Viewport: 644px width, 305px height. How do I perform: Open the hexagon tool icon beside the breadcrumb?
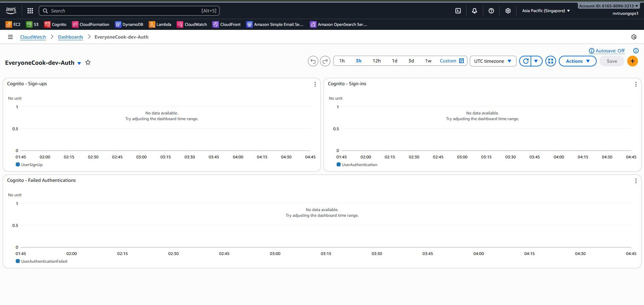634,37
